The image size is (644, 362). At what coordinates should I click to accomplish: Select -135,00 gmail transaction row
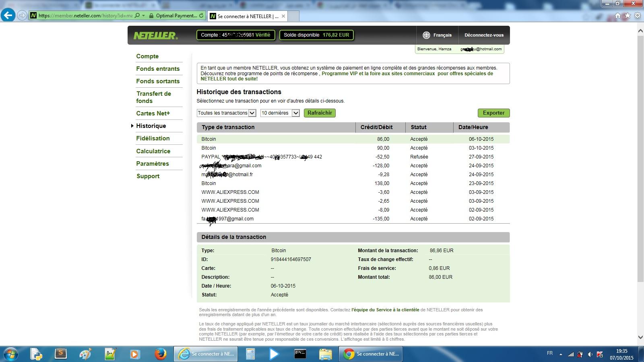(353, 219)
